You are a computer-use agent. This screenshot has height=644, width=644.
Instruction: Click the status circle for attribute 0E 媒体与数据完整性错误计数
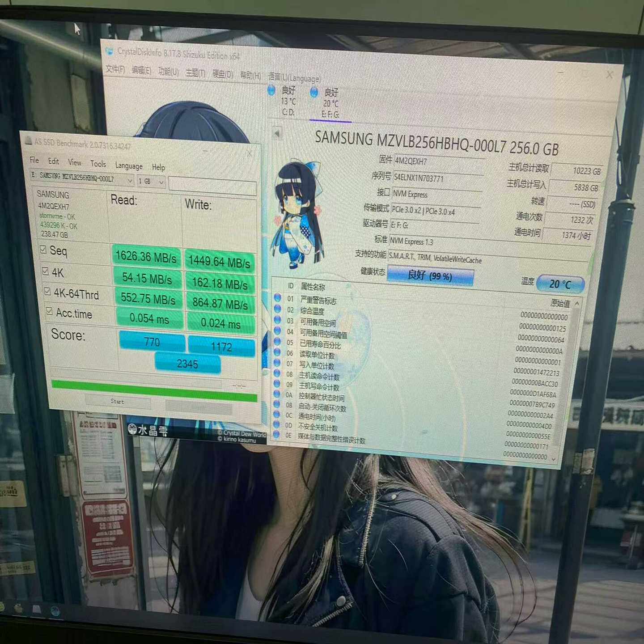click(276, 435)
